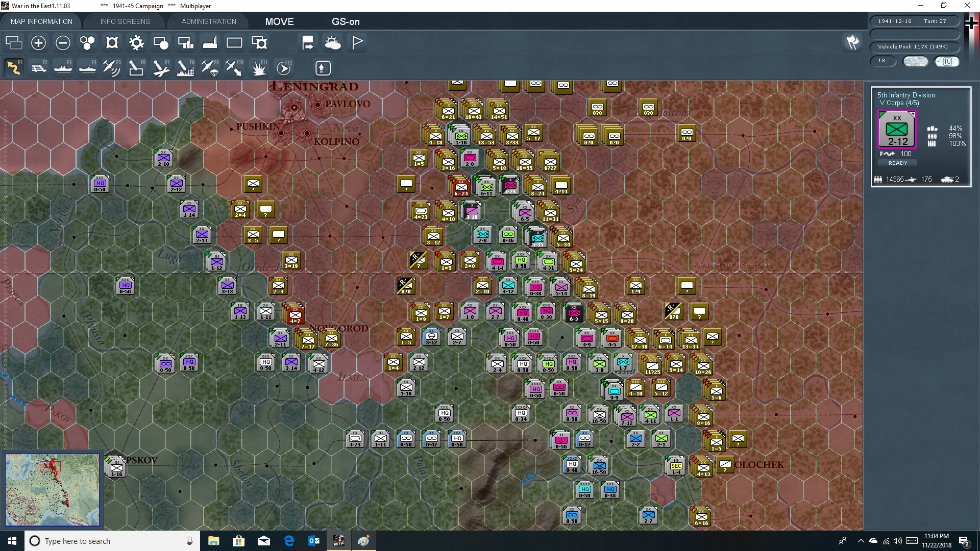980x551 pixels.
Task: Toggle the hex grid display icon
Action: coord(87,43)
